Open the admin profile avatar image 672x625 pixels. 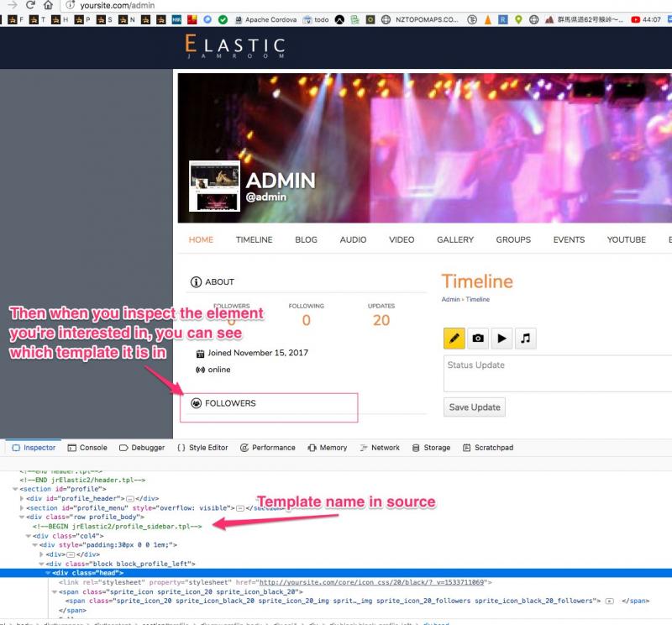point(214,186)
